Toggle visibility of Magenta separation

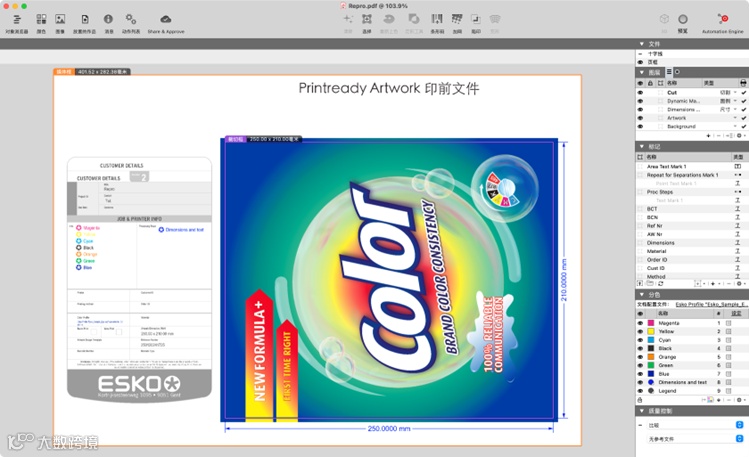[x=640, y=323]
